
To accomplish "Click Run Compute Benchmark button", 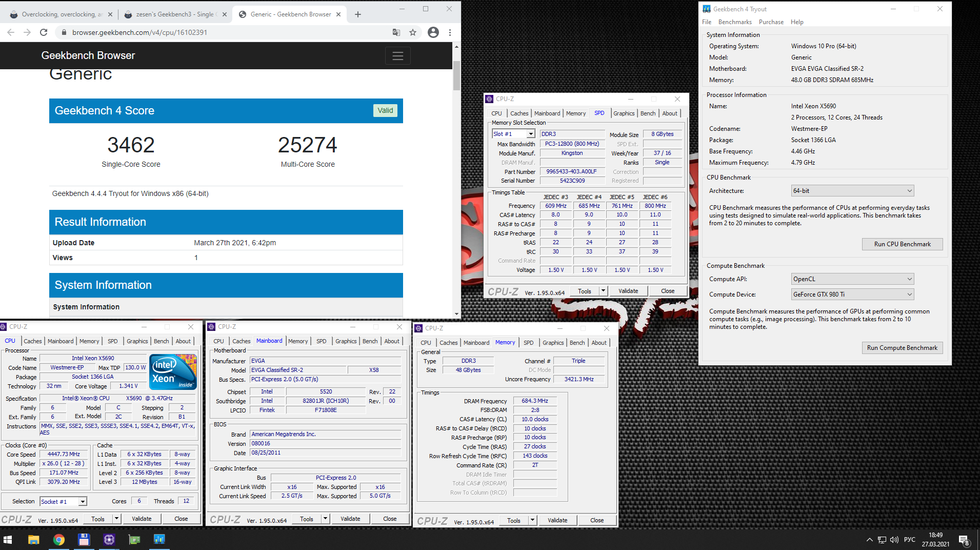I will coord(902,348).
